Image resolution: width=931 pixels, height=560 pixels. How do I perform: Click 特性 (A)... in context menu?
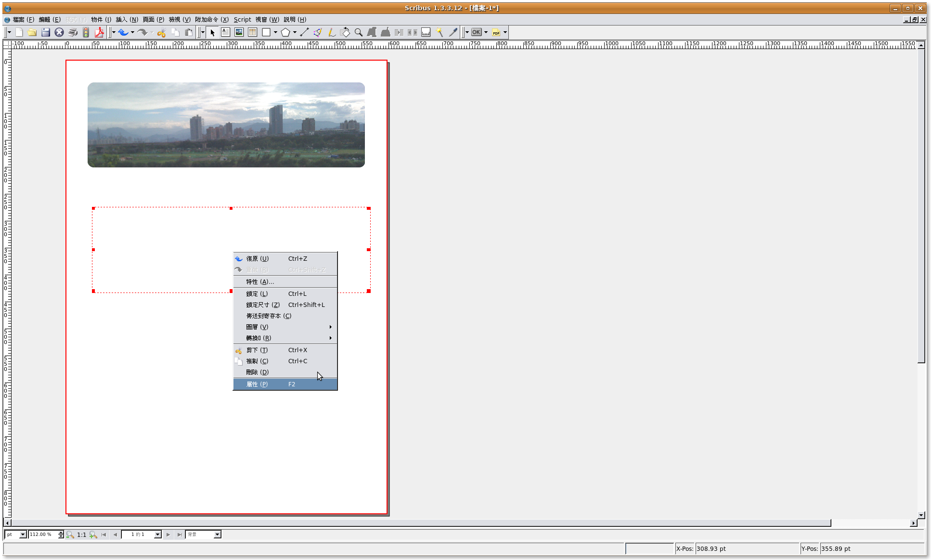(x=260, y=281)
